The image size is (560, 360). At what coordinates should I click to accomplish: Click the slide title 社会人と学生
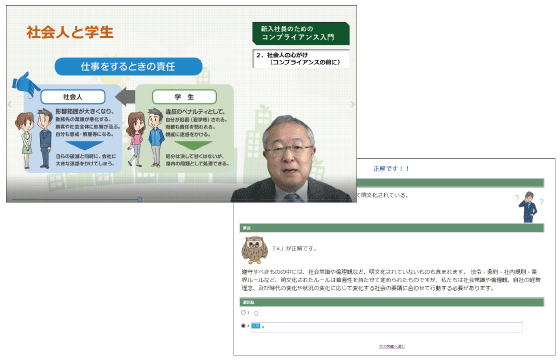[x=70, y=32]
